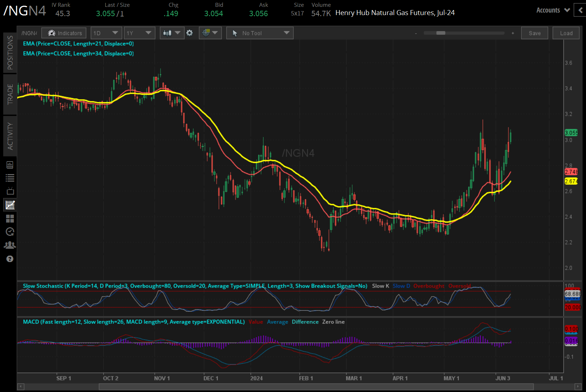Open the 1Y time range dropdown
Image resolution: width=586 pixels, height=392 pixels.
point(139,33)
